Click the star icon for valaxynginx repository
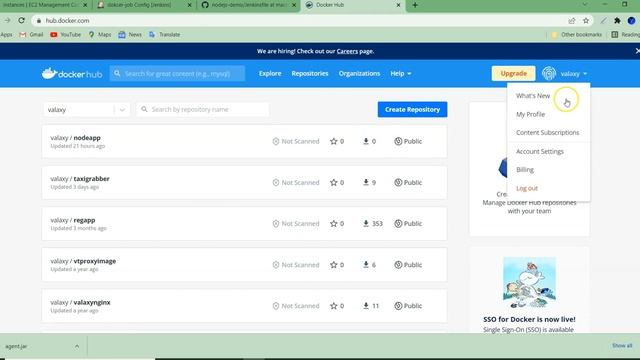The height and width of the screenshot is (360, 640). pyautogui.click(x=333, y=306)
